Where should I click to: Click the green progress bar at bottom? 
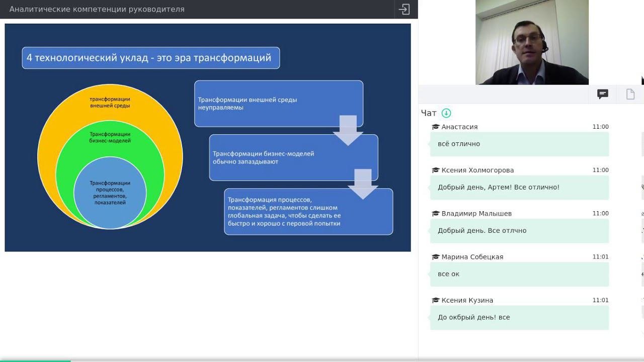coord(35,360)
